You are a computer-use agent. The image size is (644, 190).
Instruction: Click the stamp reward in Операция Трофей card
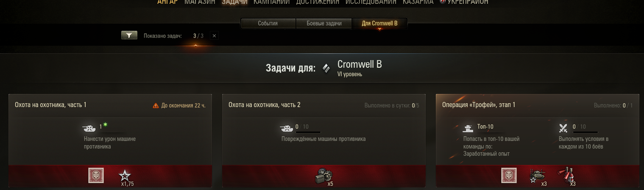coord(509,175)
